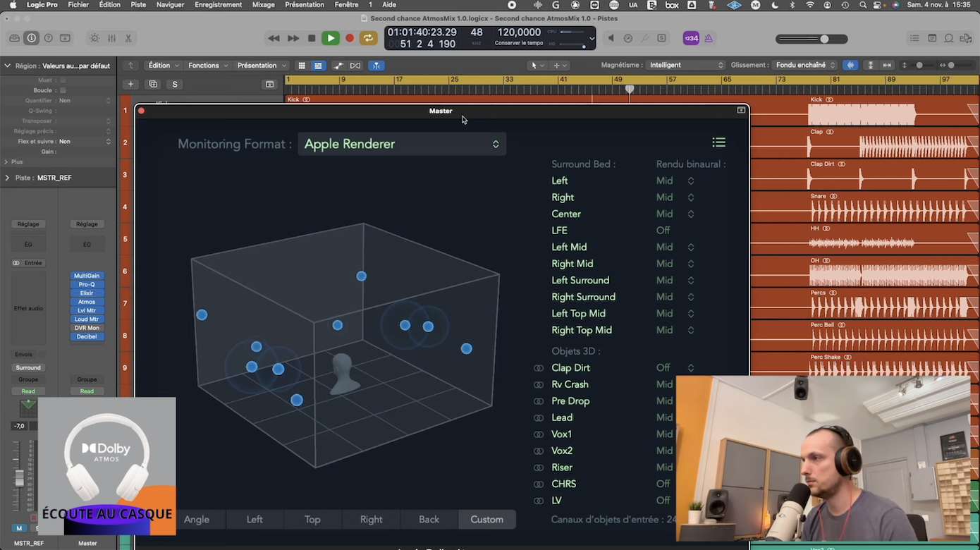Toggle the Inspector (i) button
Image resolution: width=980 pixels, height=550 pixels.
coord(31,38)
